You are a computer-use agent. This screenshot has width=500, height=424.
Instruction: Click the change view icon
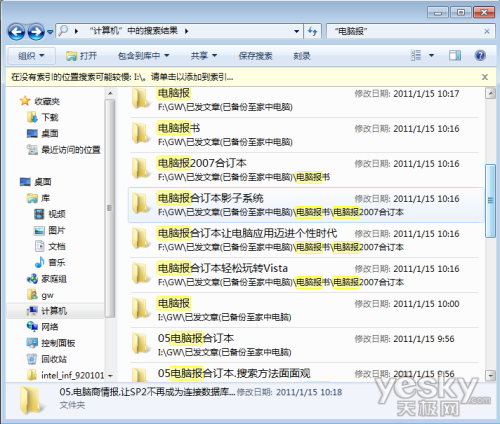[x=416, y=55]
